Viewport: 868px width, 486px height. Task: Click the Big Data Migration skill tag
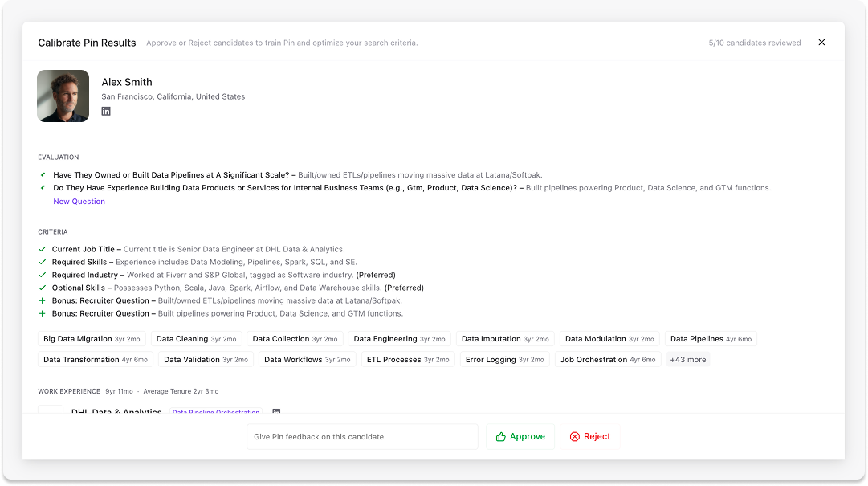[92, 339]
